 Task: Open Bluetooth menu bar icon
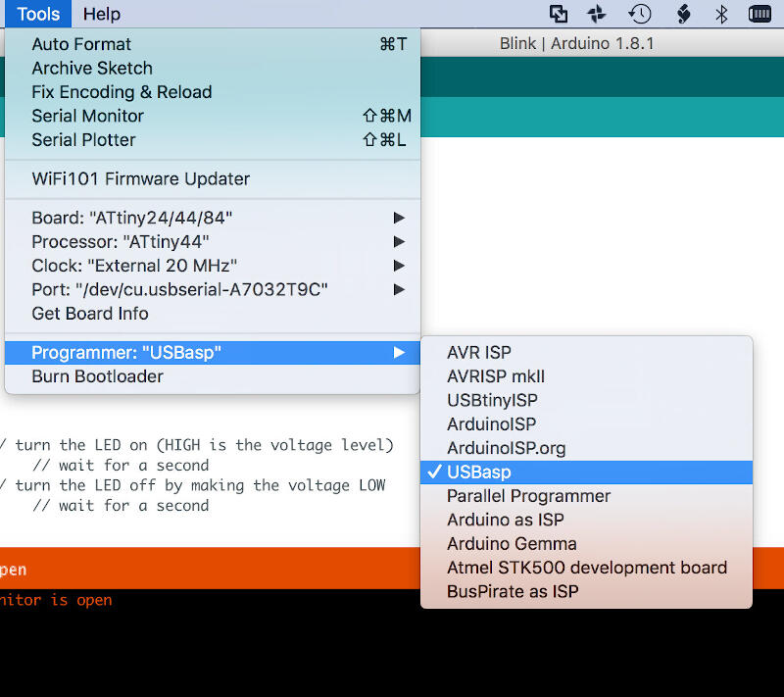point(721,14)
